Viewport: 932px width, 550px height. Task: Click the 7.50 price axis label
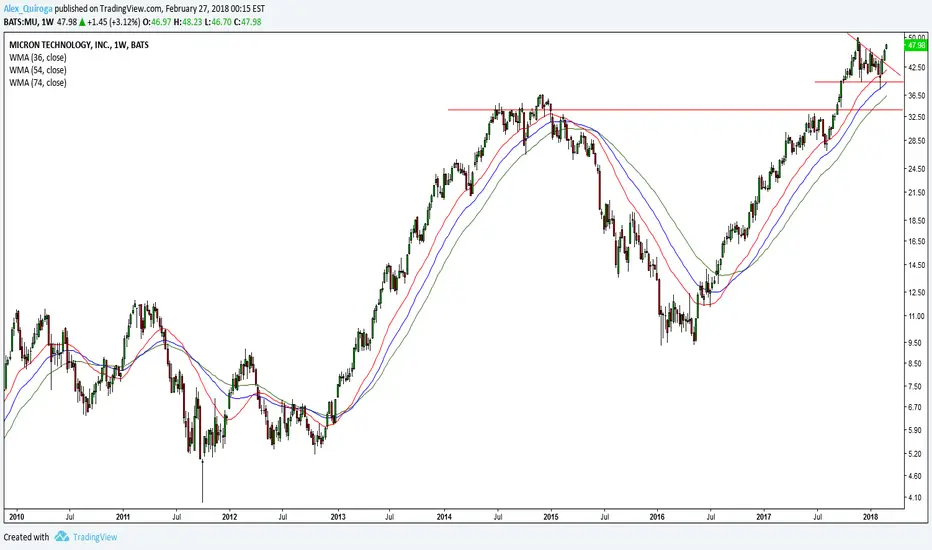click(917, 386)
